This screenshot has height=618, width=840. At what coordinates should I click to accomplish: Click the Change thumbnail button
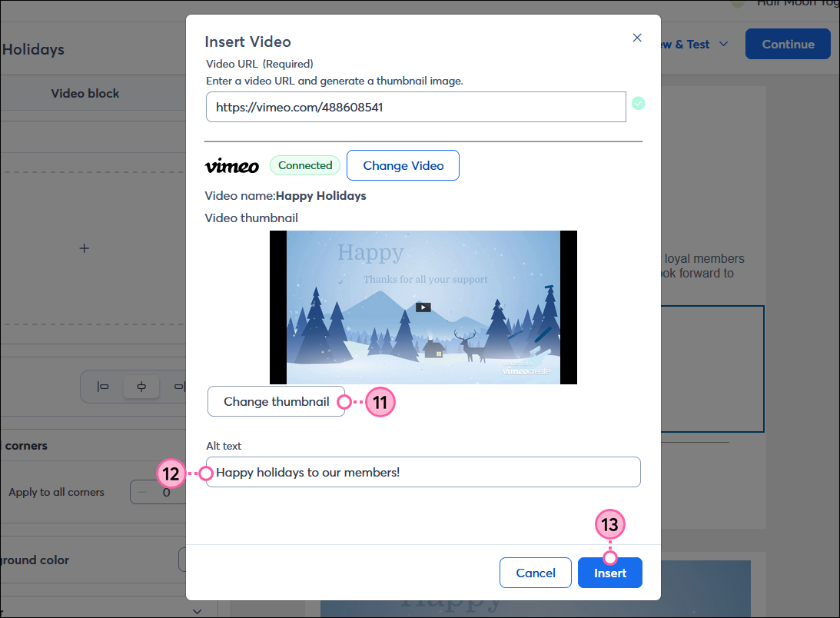[x=276, y=401]
